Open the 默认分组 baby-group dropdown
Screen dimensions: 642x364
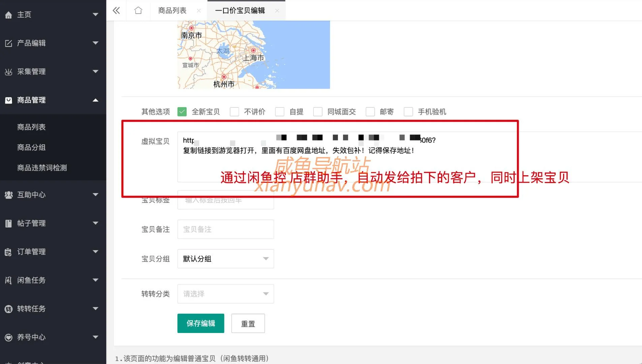pyautogui.click(x=225, y=259)
